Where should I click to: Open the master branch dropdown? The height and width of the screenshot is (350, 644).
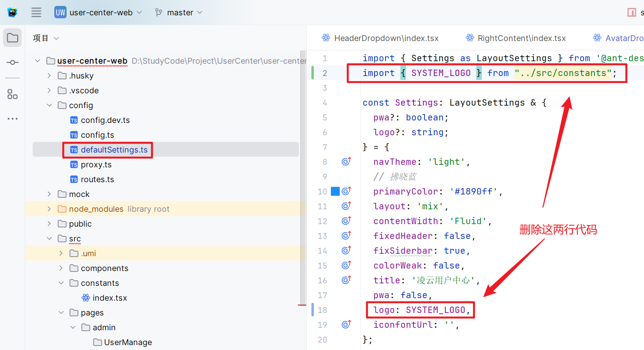[179, 12]
